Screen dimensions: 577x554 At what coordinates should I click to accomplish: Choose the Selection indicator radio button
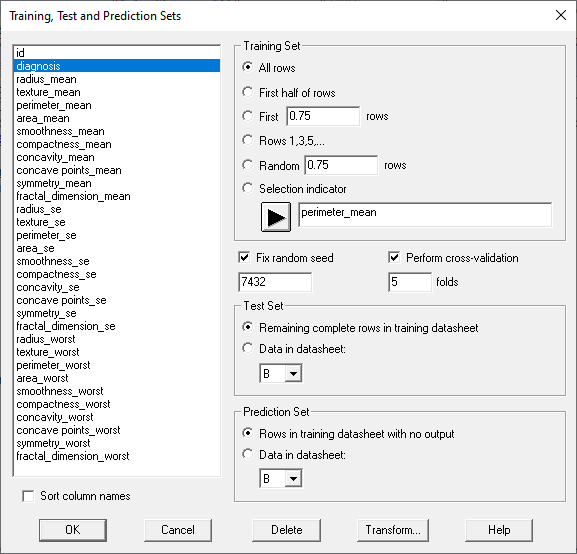point(248,188)
